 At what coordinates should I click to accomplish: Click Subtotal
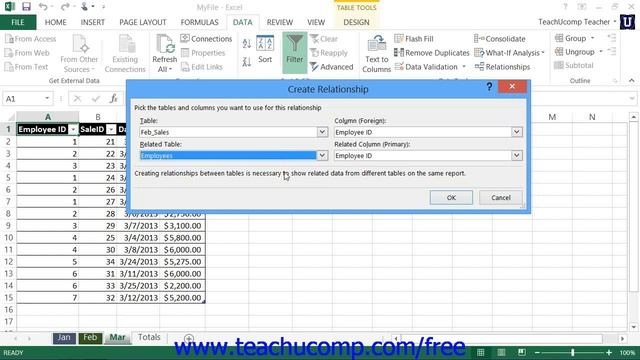coord(574,65)
